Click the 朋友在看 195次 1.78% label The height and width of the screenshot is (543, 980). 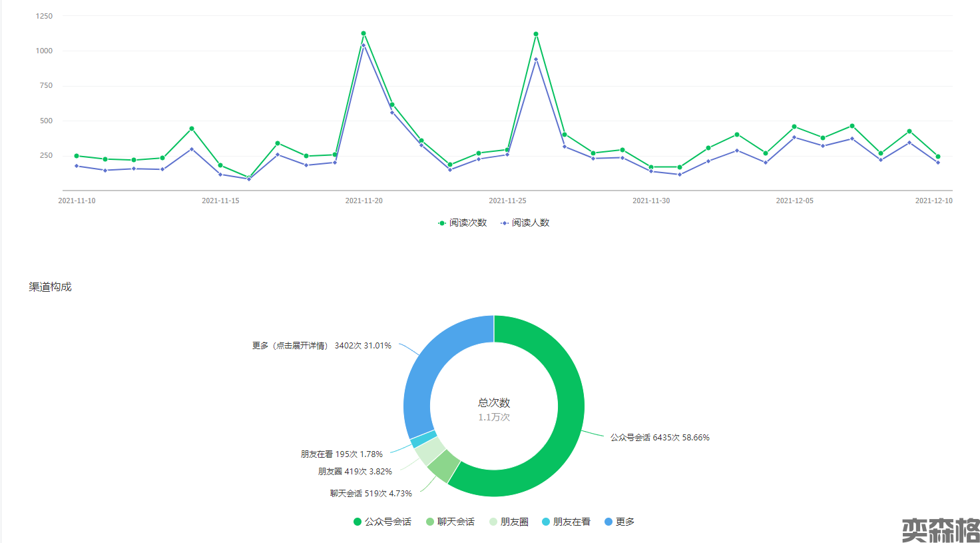[342, 454]
